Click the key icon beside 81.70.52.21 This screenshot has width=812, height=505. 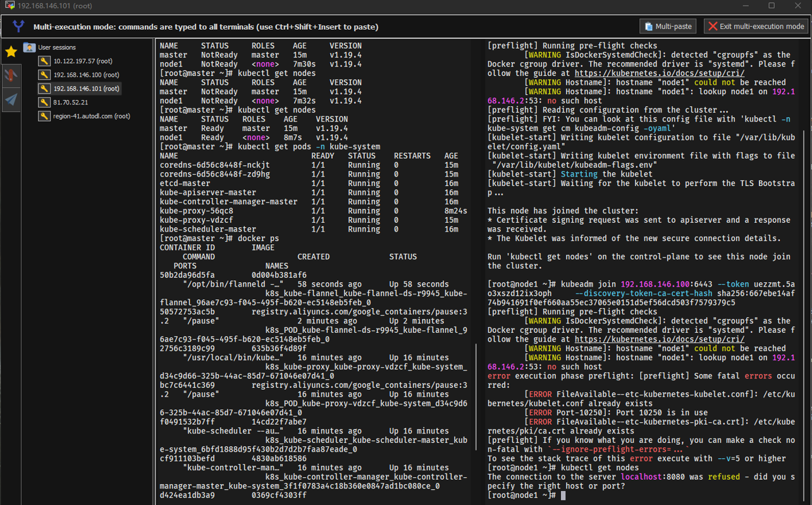44,103
